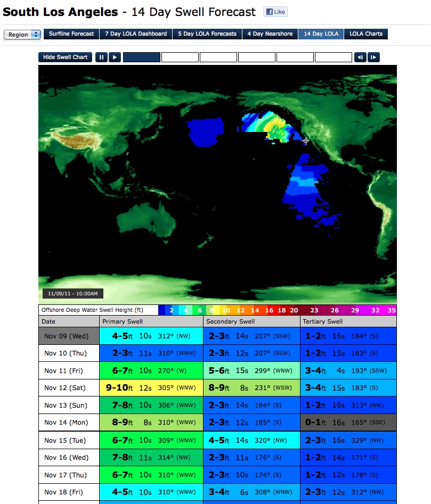Click Nov 15 secondary swell 4-5ft 320° cell
The height and width of the screenshot is (504, 431).
click(x=252, y=440)
